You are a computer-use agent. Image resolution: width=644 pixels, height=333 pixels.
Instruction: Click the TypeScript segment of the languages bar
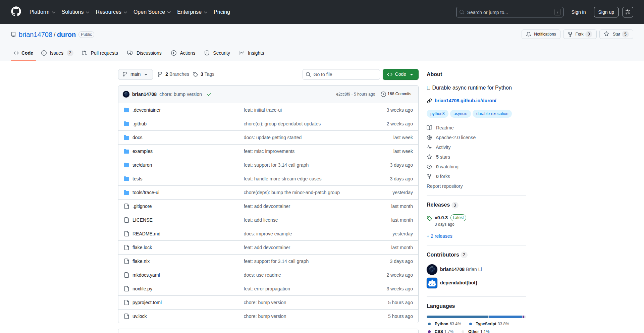tap(506, 317)
